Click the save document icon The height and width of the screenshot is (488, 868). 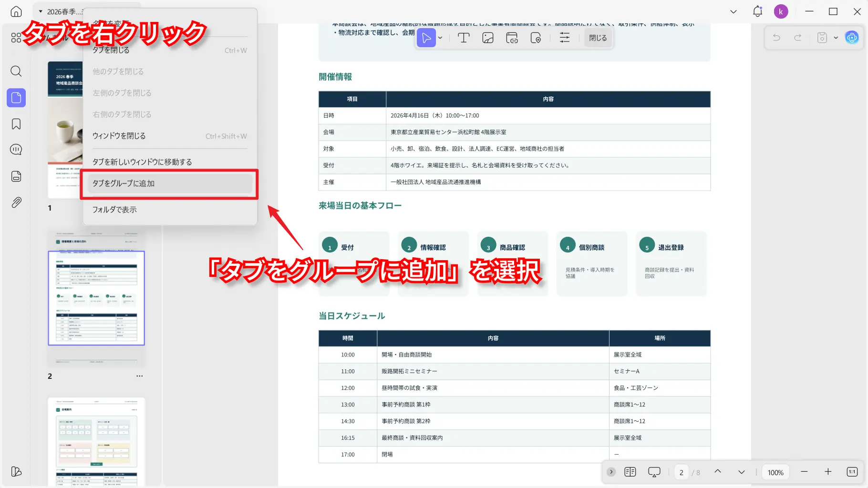coord(822,38)
